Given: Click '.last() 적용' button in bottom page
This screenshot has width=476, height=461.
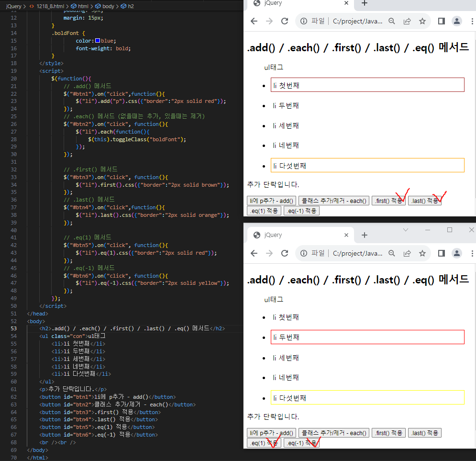Looking at the screenshot, I should click(425, 433).
